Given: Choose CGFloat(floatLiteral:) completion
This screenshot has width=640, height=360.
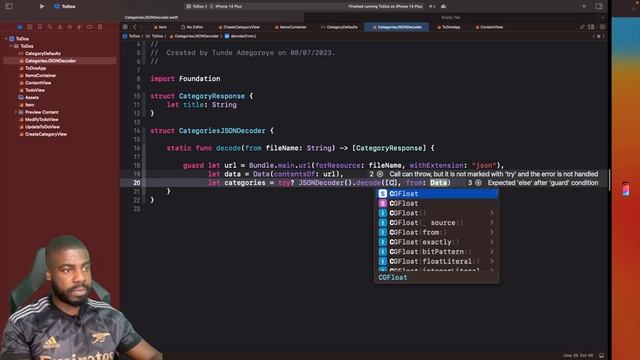Looking at the screenshot, I should point(437,262).
